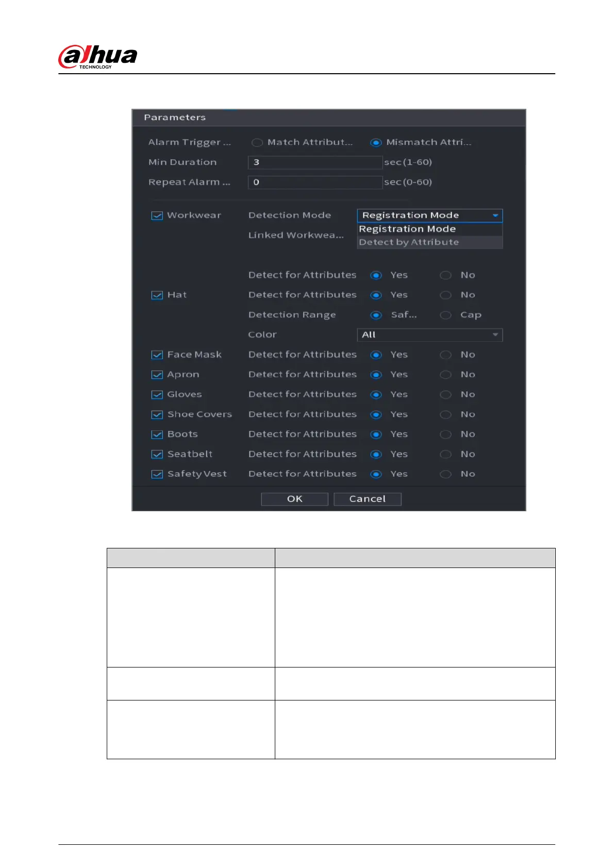614x868 pixels.
Task: Select No for Workwear Detect for Attributes
Action: pyautogui.click(x=445, y=275)
